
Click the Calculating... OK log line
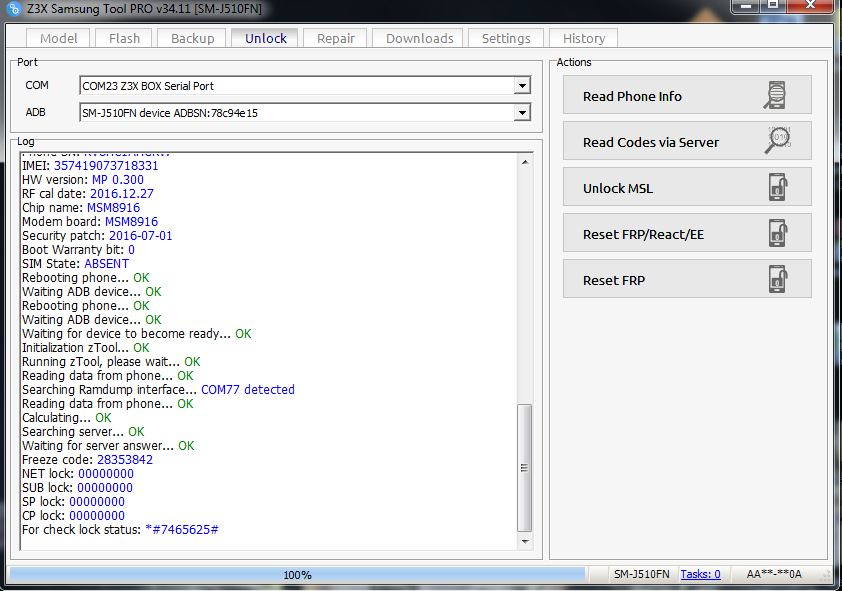pyautogui.click(x=67, y=418)
